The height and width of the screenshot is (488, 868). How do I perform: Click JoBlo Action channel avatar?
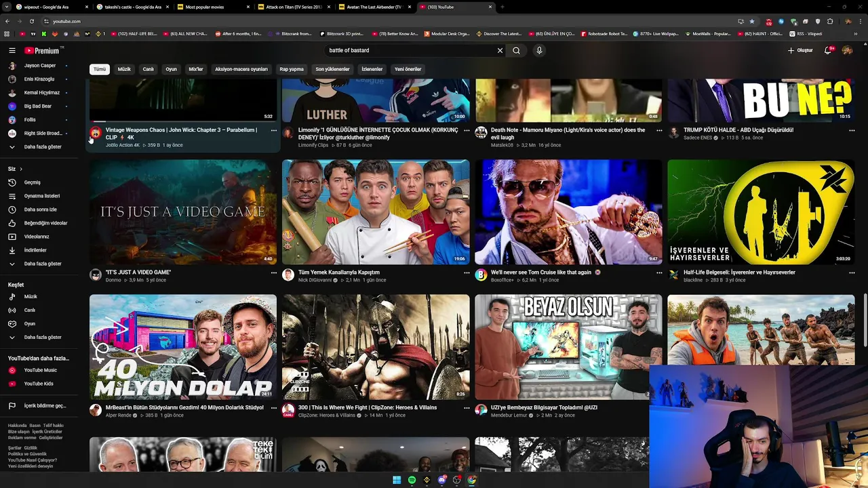click(x=96, y=133)
